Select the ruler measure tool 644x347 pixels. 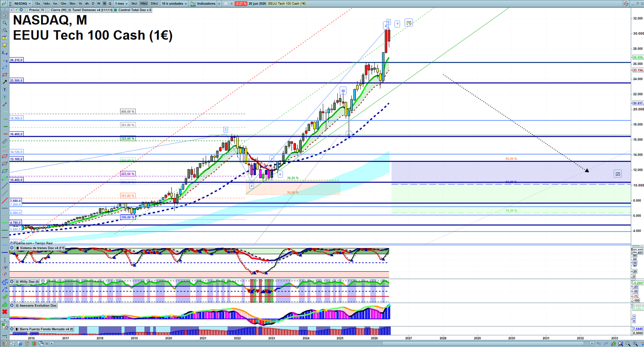point(4,141)
